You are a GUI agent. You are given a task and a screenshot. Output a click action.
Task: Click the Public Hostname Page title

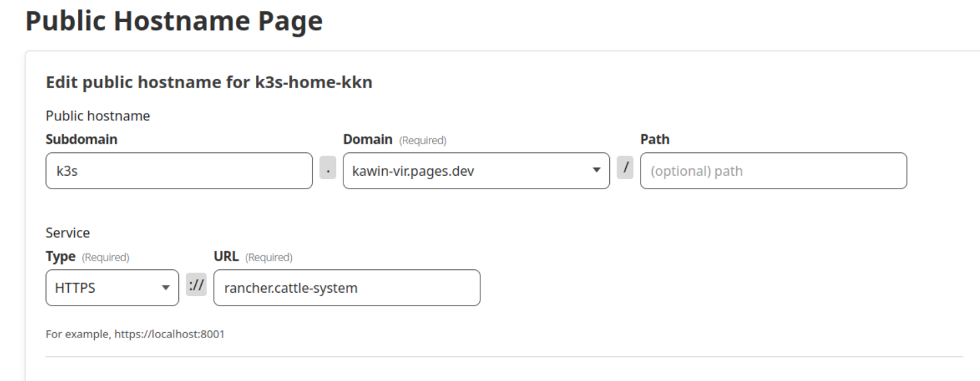[x=174, y=21]
